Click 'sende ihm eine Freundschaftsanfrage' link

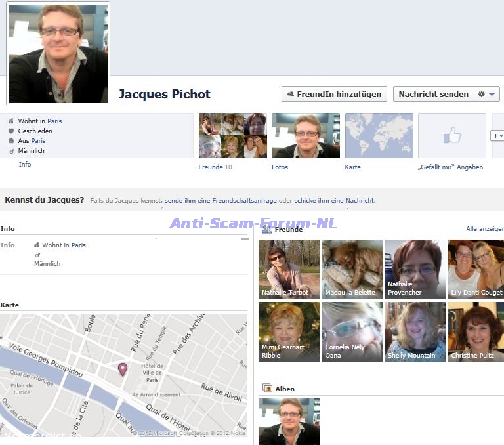(220, 201)
